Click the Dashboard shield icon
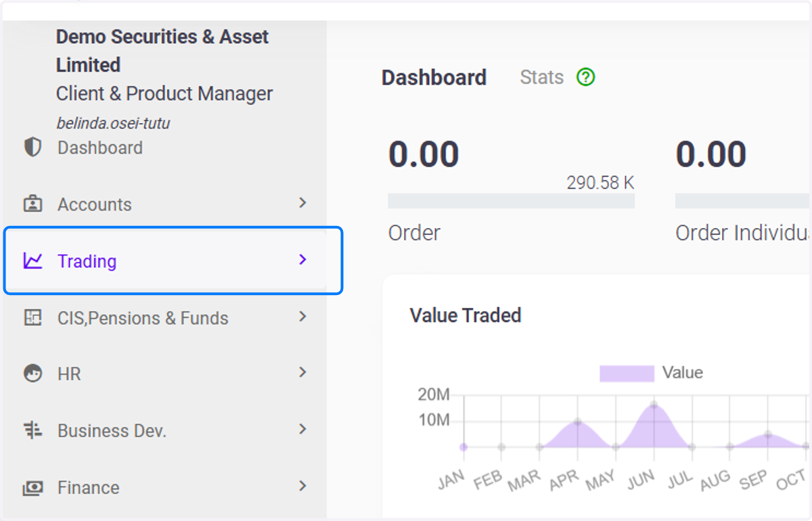The width and height of the screenshot is (812, 521). click(32, 147)
